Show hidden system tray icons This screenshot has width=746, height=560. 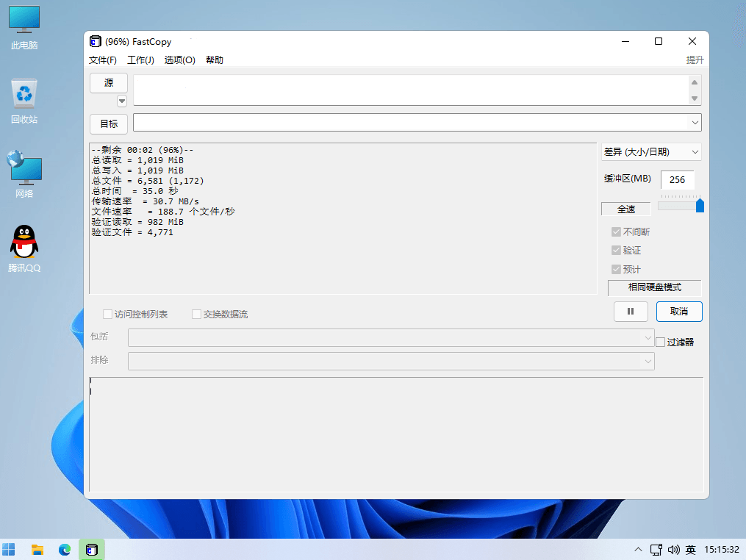point(638,550)
